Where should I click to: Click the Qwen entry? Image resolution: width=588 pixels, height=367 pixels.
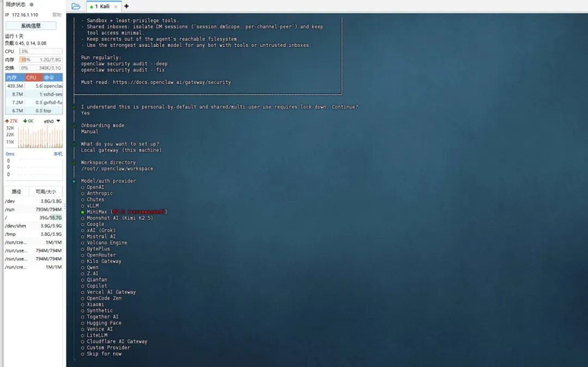click(x=90, y=267)
